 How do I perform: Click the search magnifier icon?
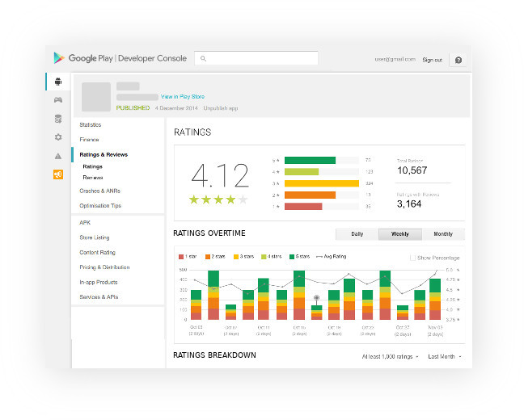203,58
